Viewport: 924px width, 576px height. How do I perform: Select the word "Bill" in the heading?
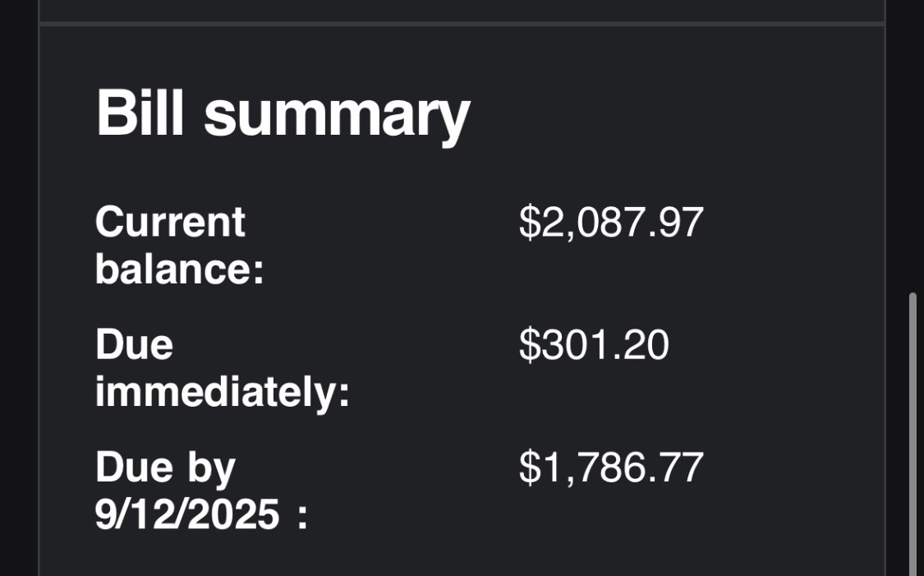(x=140, y=113)
